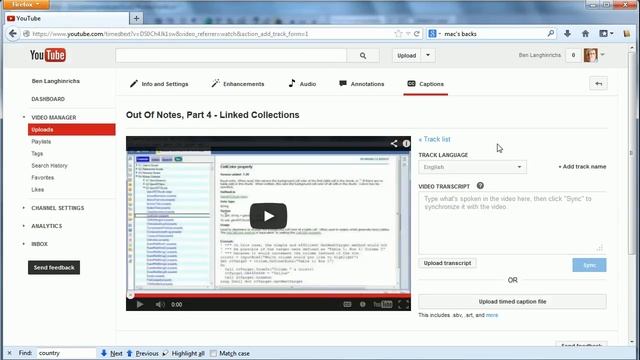Open a new tab with the plus button
Image resolution: width=640 pixels, height=360 pixels.
pos(136,18)
